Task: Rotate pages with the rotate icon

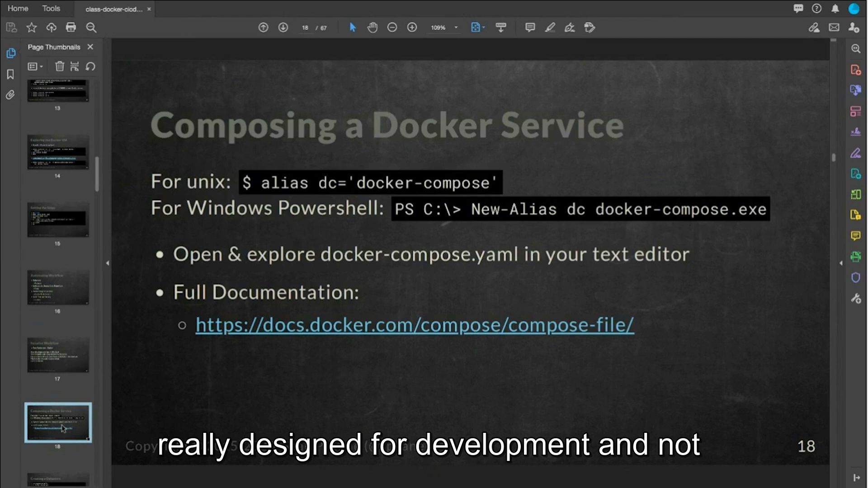Action: coord(90,67)
